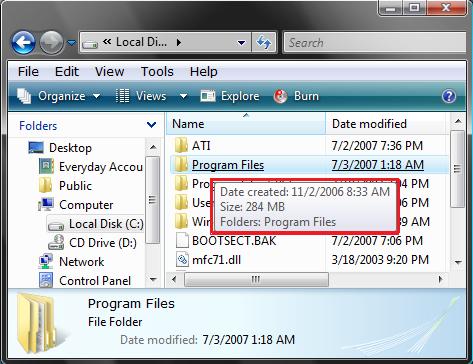The image size is (473, 364).
Task: Sort by the Name column header
Action: pyautogui.click(x=246, y=124)
